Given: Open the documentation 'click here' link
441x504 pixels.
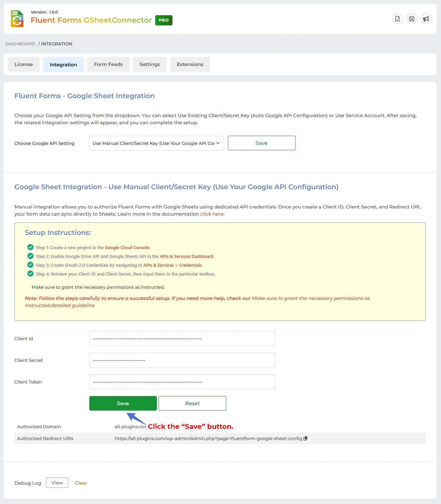Looking at the screenshot, I should point(212,214).
